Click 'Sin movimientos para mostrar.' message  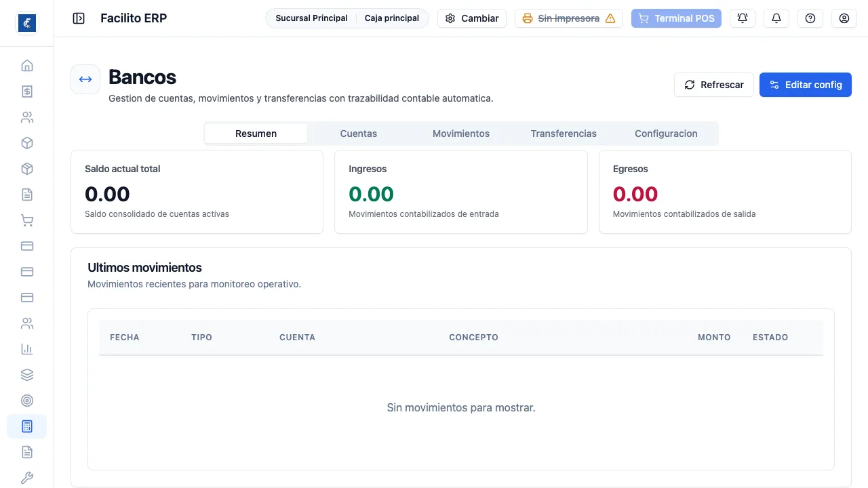[x=461, y=407]
